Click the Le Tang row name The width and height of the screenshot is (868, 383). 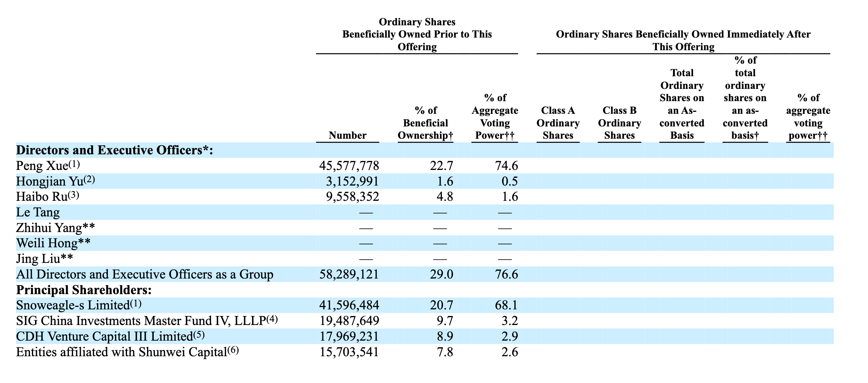coord(38,212)
